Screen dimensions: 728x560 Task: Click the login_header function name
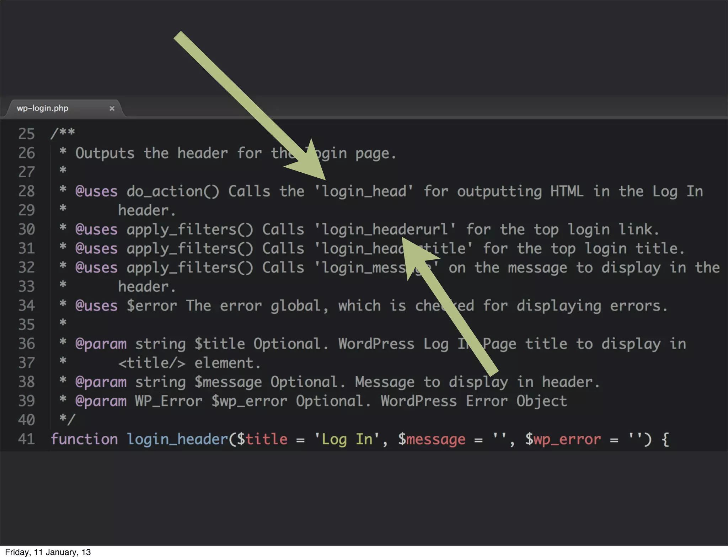(x=177, y=439)
